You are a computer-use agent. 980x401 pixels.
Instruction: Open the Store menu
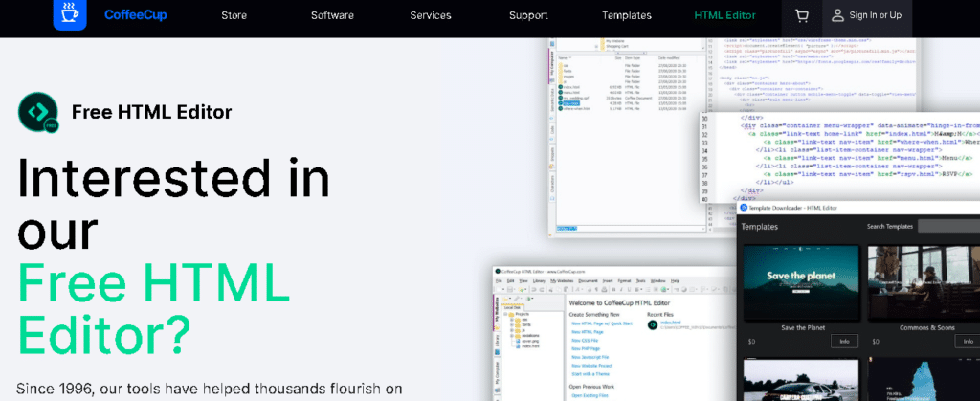click(234, 15)
